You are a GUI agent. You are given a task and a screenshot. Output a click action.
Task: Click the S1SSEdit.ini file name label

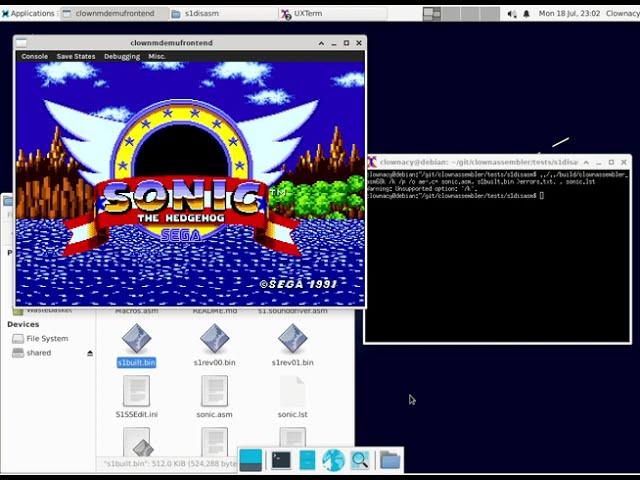136,414
